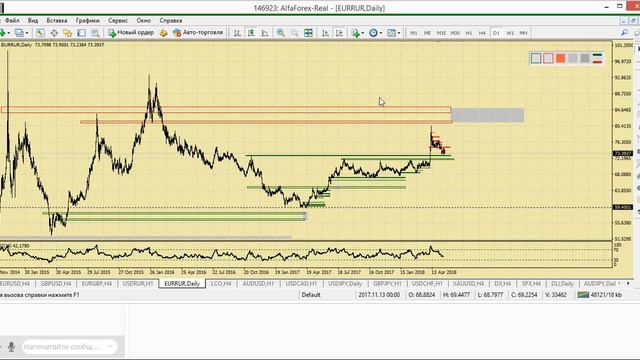Open the Data Window crosshair icon
The image size is (640, 360).
(x=54, y=33)
